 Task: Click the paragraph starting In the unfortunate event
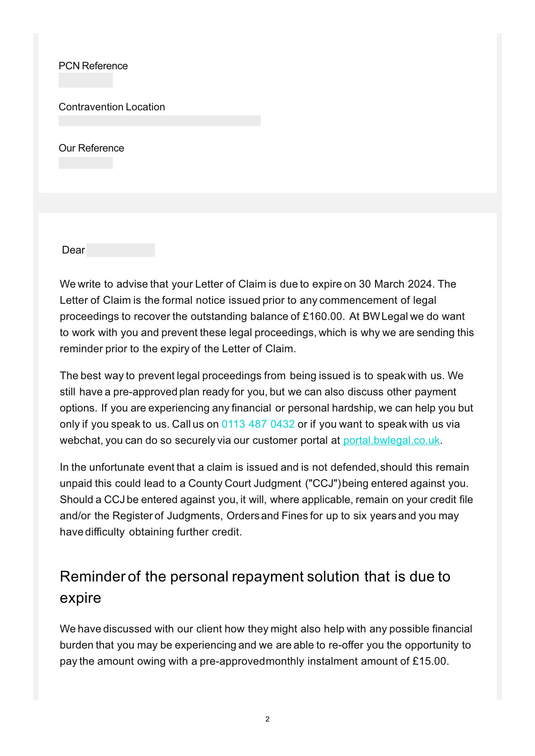267,499
